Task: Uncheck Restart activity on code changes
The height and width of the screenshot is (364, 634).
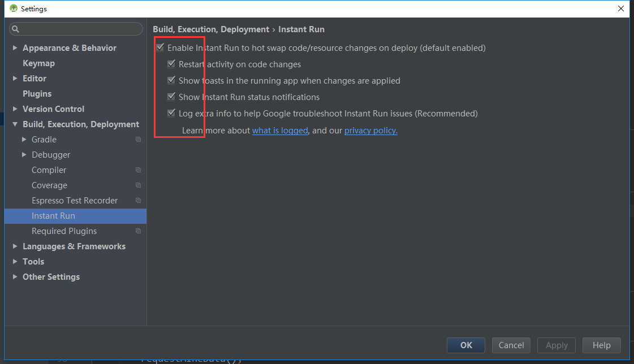Action: [171, 64]
